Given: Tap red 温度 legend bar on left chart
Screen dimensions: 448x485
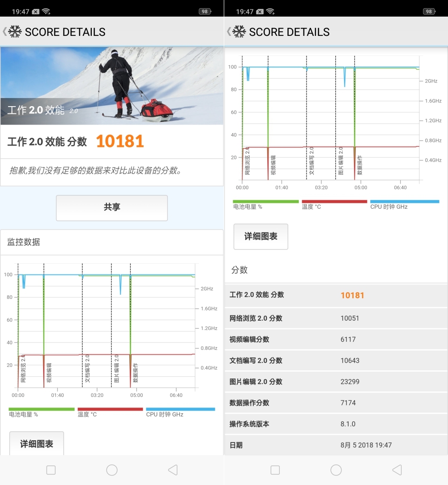Looking at the screenshot, I should (x=111, y=409).
